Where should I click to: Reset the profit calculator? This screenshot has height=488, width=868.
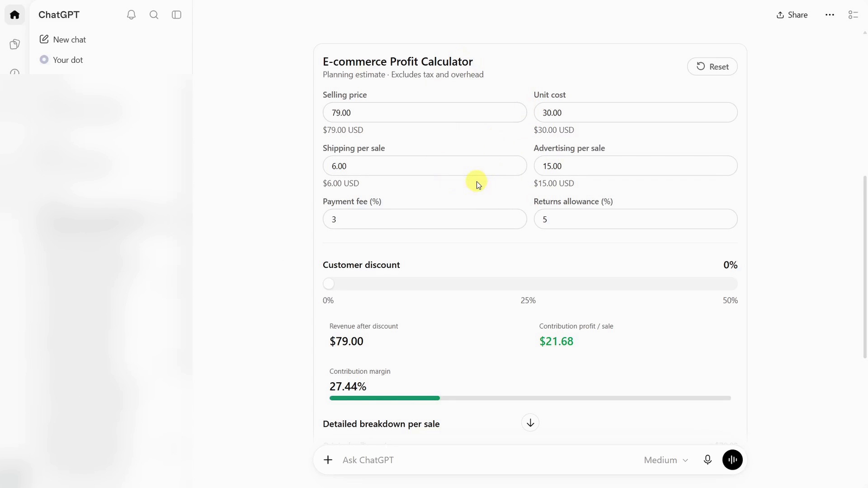pos(712,67)
